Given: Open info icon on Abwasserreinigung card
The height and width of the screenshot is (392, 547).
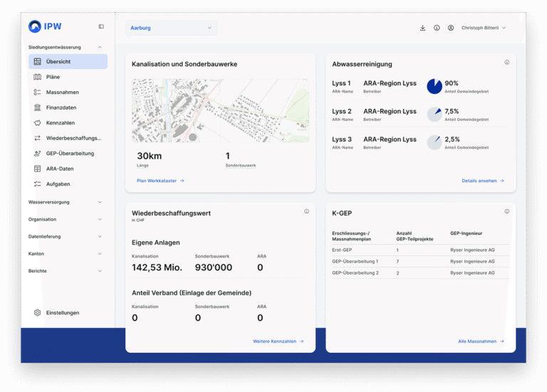Looking at the screenshot, I should [507, 63].
